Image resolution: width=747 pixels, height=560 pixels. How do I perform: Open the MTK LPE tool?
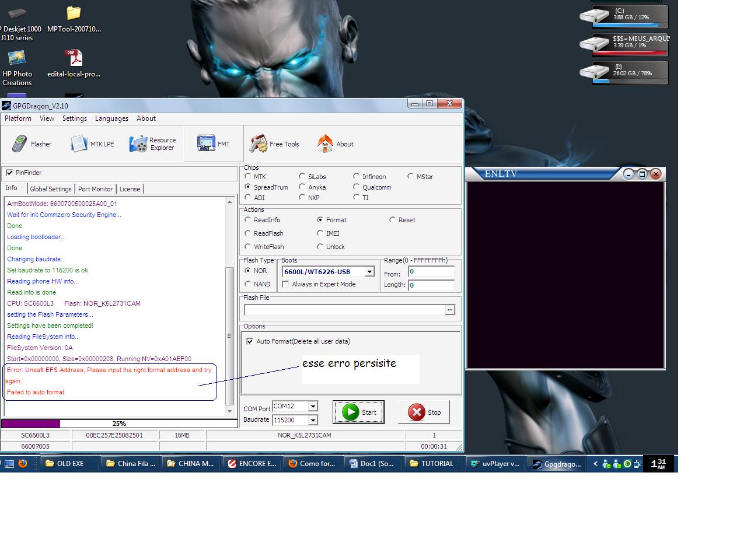point(93,144)
